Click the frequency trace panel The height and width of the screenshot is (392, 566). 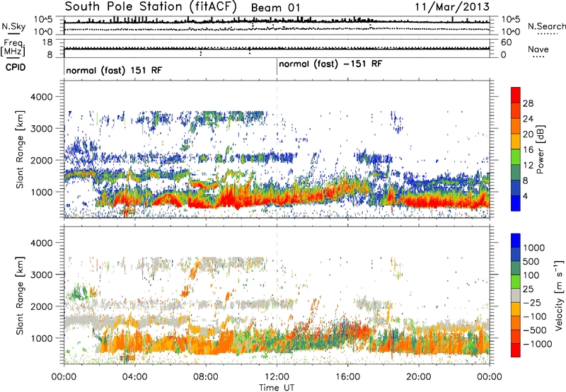point(277,48)
